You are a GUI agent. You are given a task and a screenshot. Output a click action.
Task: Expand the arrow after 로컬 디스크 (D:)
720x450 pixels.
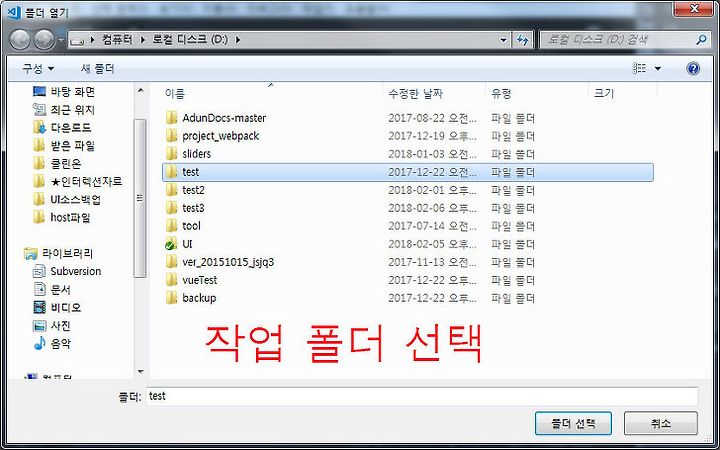[237, 40]
